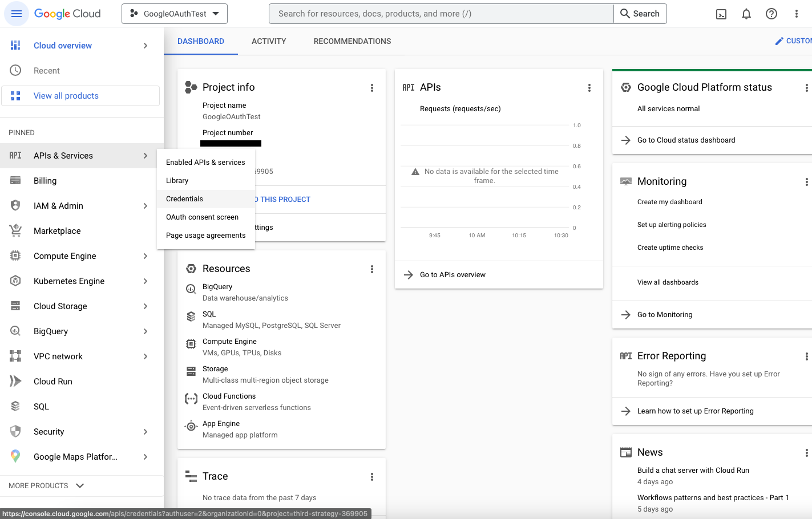Viewport: 812px width, 519px height.
Task: Go to Monitoring link
Action: point(665,315)
